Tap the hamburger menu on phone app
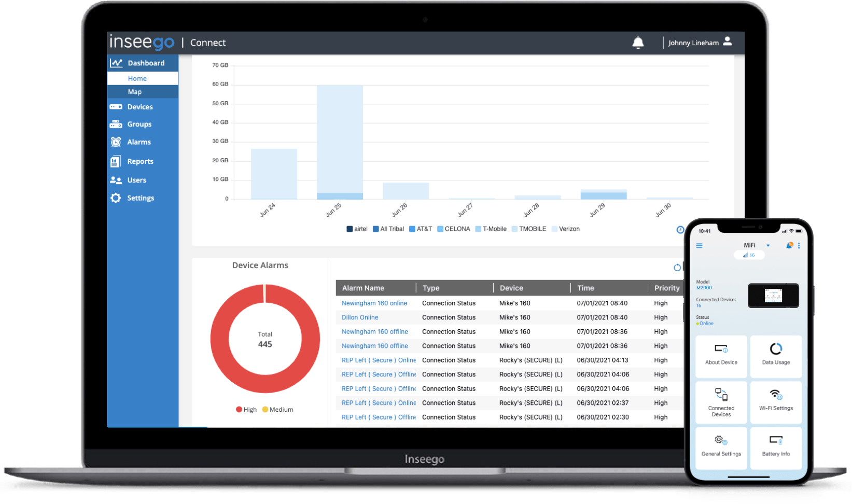This screenshot has height=504, width=852. 699,246
